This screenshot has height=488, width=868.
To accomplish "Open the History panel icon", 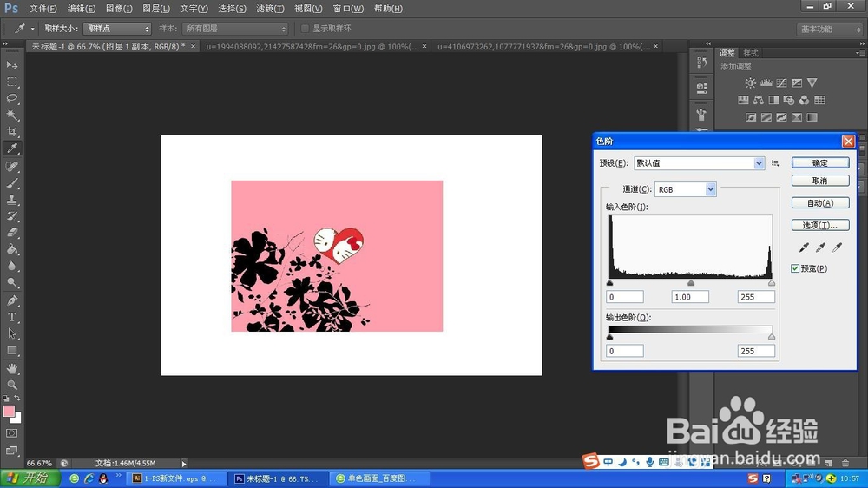I will coord(702,62).
